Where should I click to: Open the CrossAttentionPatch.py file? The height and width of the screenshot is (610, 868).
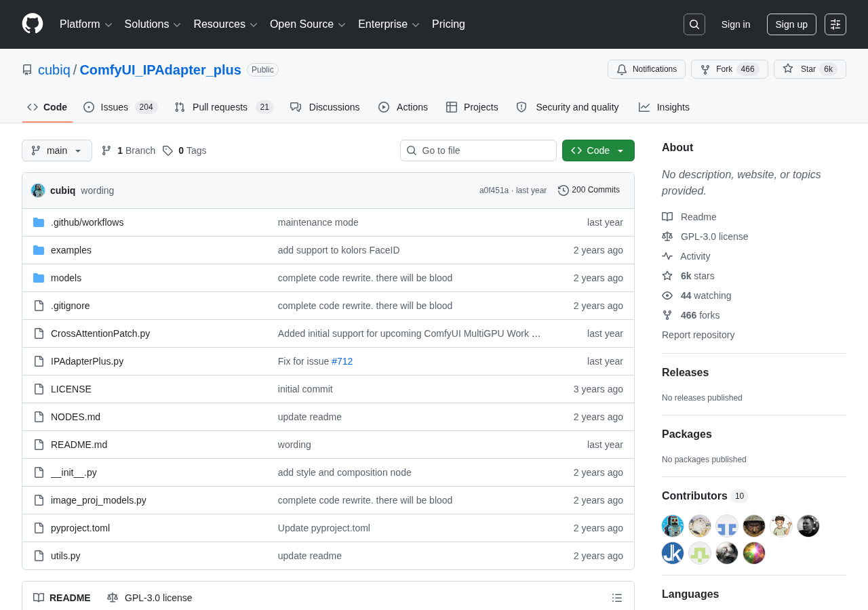coord(100,333)
